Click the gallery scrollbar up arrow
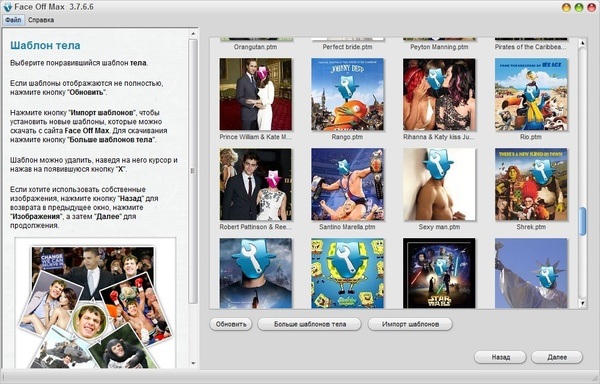 [x=582, y=43]
